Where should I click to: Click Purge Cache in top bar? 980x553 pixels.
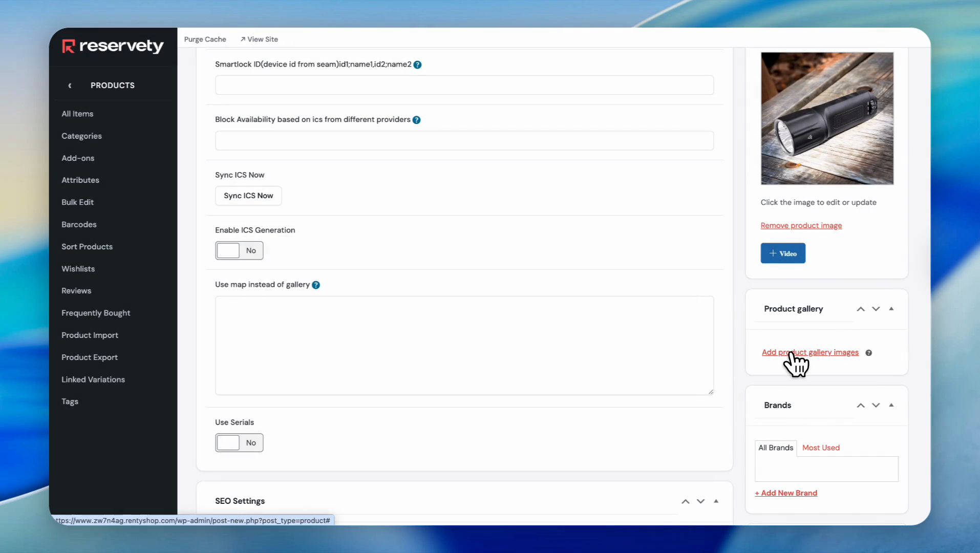(205, 39)
